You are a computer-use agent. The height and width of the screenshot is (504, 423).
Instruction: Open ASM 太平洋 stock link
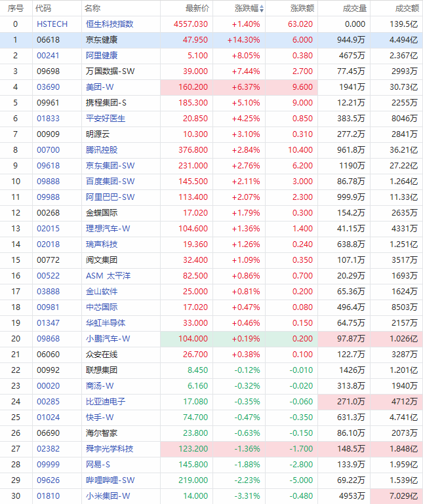coord(108,276)
